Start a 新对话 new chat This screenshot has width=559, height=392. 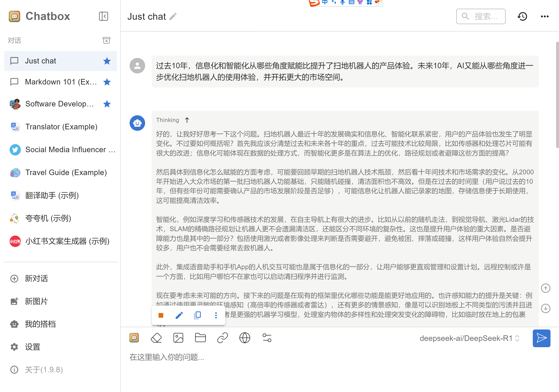pos(36,278)
